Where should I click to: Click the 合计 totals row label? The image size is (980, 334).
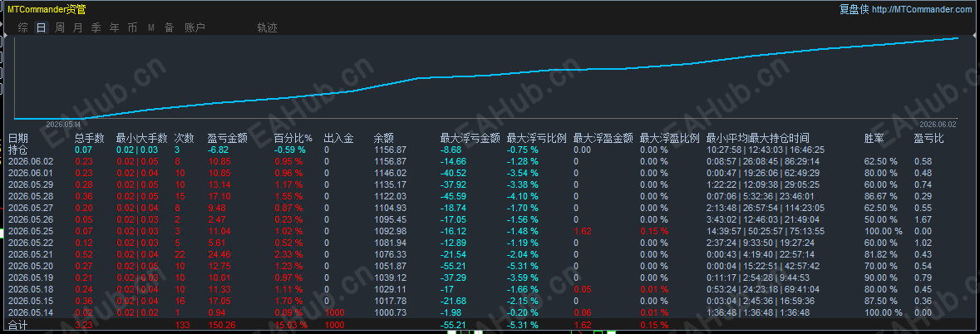(17, 325)
